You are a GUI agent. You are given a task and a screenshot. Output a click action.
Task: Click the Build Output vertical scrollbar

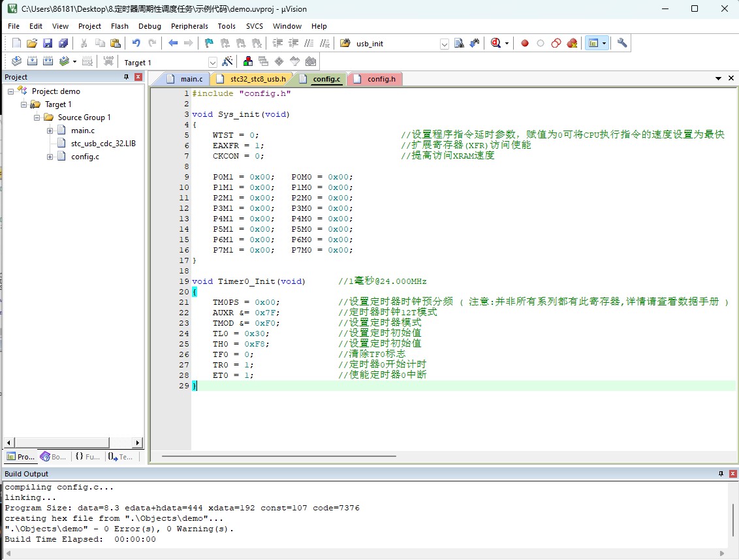tap(733, 519)
